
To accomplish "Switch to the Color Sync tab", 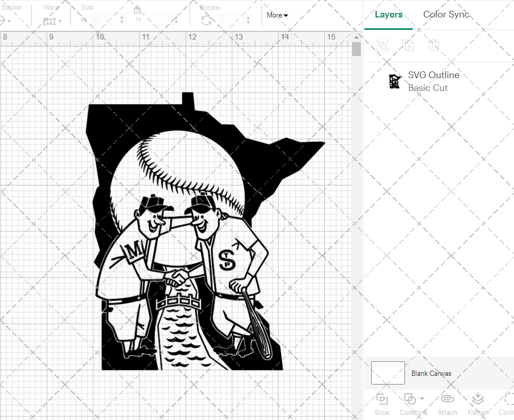I will point(446,14).
